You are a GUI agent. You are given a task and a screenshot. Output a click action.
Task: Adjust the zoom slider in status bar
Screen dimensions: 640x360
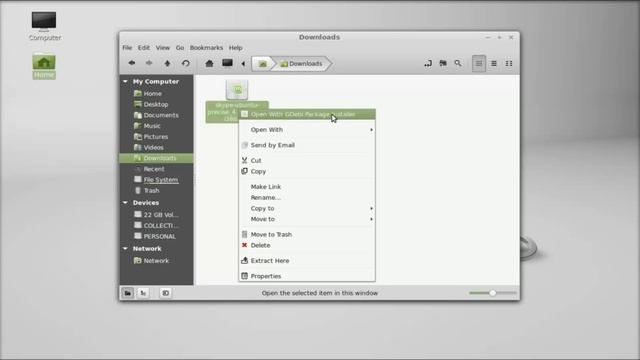[493, 293]
